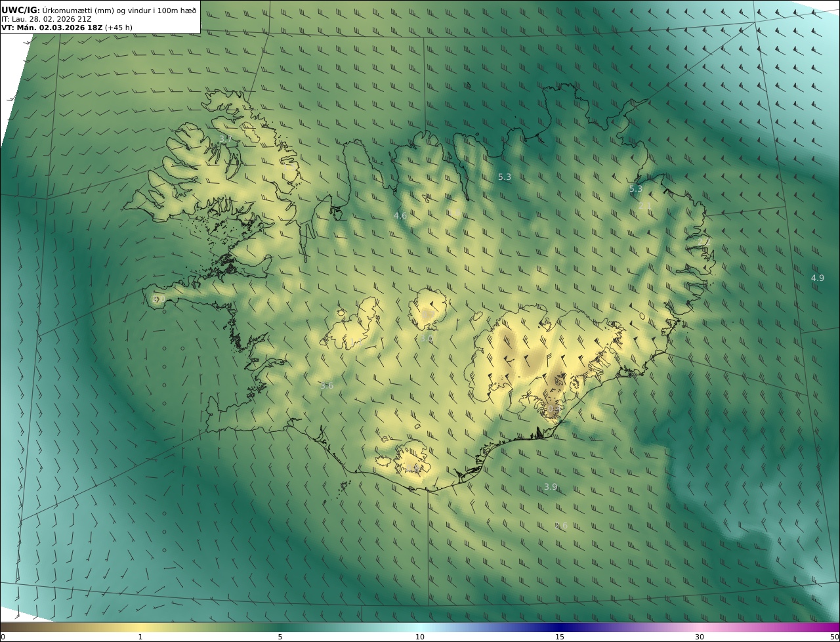Pick the pale yellow colorbar segment above 1
Image resolution: width=840 pixels, height=642 pixels.
tap(140, 627)
